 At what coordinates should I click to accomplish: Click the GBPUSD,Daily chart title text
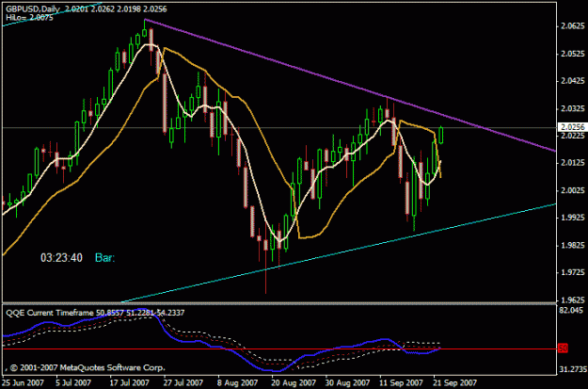[x=33, y=9]
